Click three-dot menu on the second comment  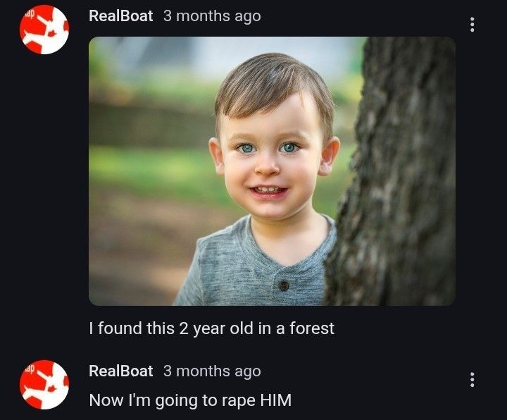tap(472, 381)
